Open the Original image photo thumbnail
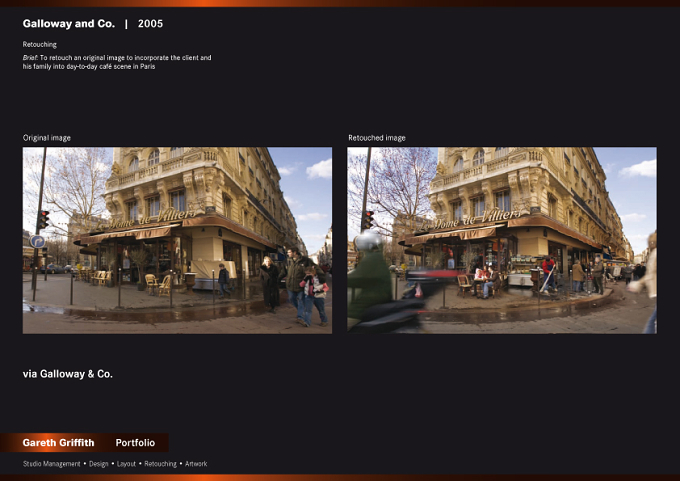Viewport: 680px width, 481px height. 177,240
